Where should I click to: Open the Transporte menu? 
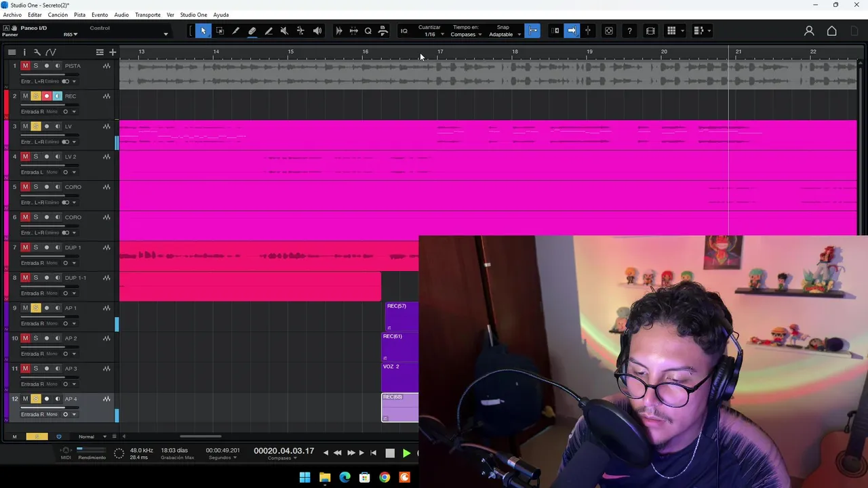point(148,15)
